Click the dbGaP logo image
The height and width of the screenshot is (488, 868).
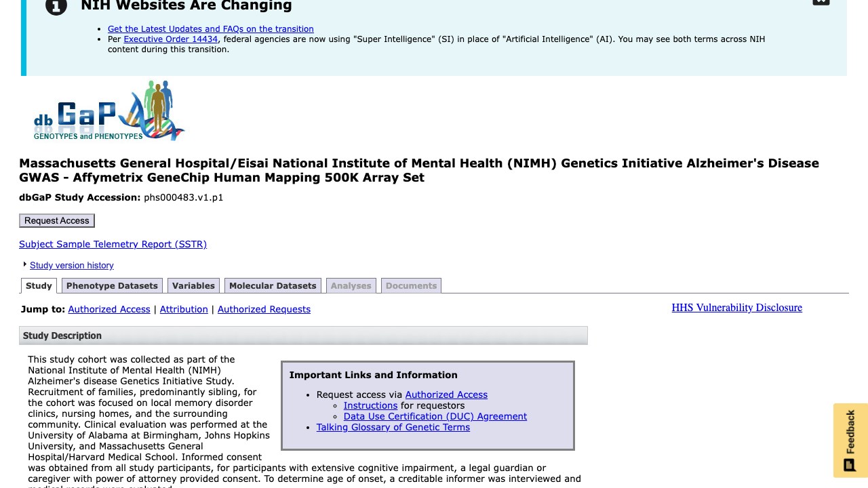pos(109,110)
